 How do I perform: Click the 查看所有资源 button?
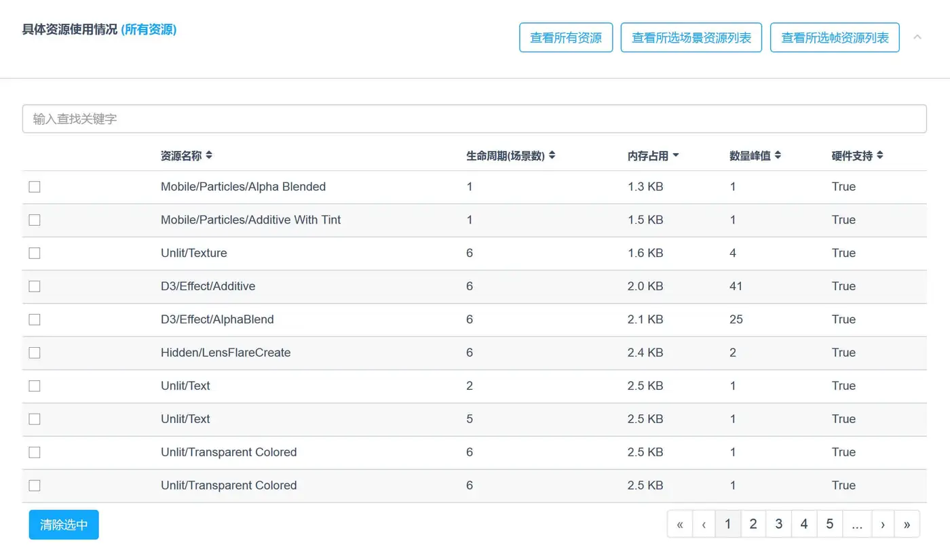(x=566, y=37)
